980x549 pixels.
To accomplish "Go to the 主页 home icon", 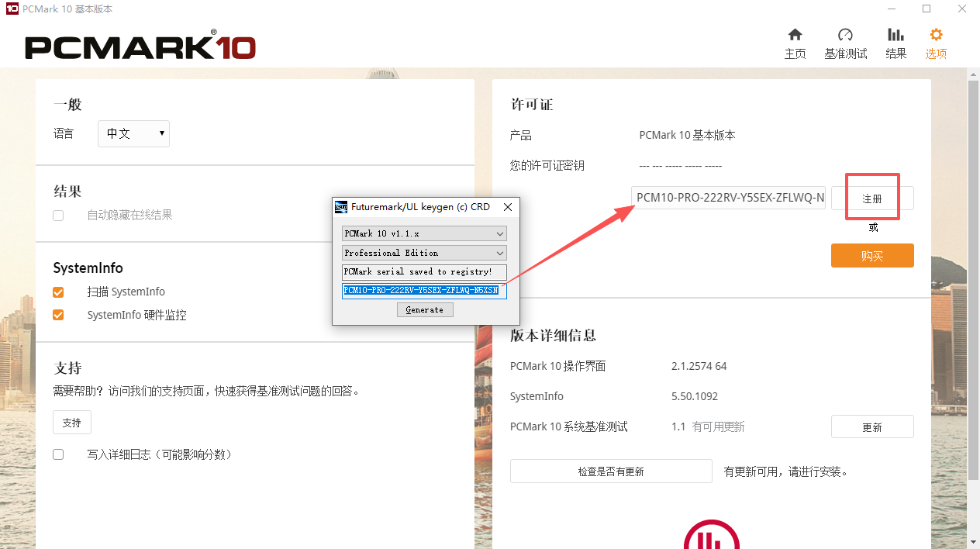I will [795, 35].
